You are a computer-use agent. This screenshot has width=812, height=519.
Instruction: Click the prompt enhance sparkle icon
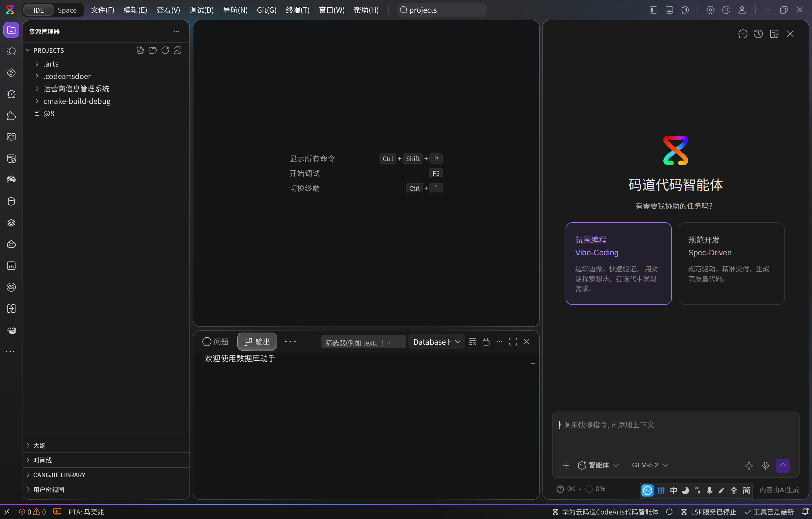tap(749, 465)
